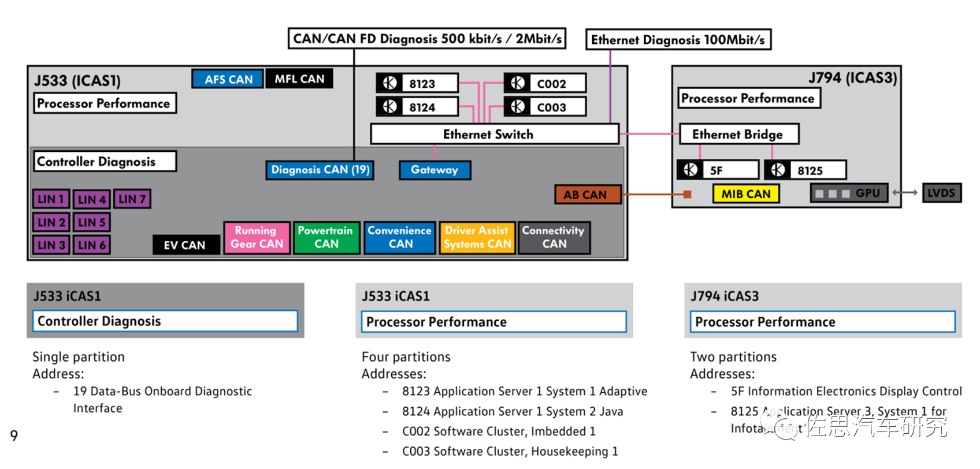Click the 5F address box in the diagram

point(730,170)
